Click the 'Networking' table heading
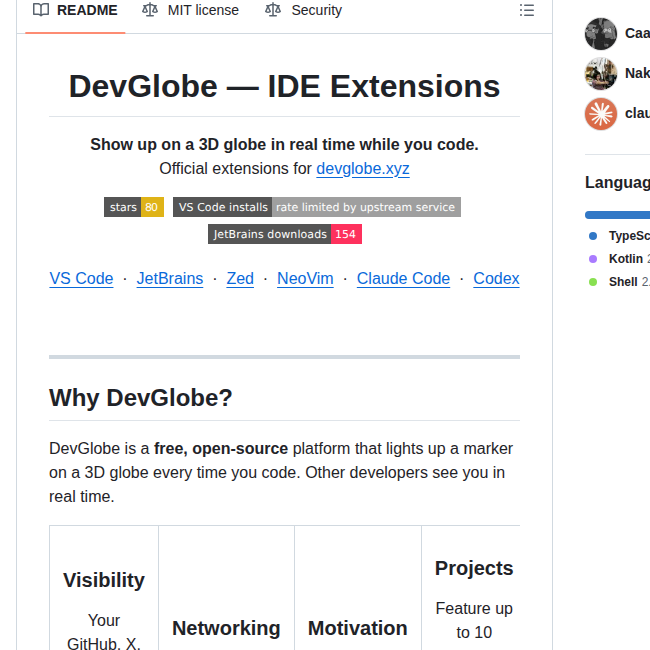This screenshot has height=650, width=650. pyautogui.click(x=226, y=628)
